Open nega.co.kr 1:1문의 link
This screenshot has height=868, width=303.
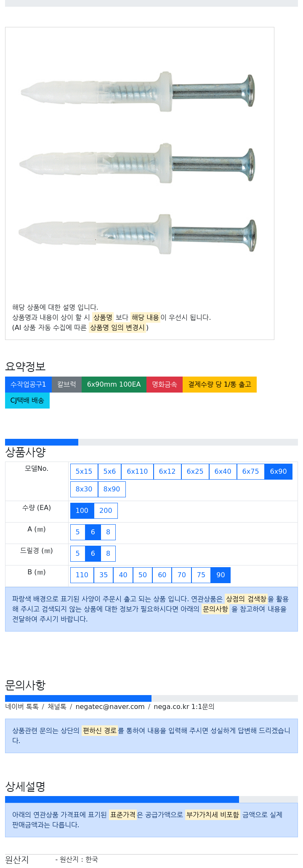[x=184, y=707]
